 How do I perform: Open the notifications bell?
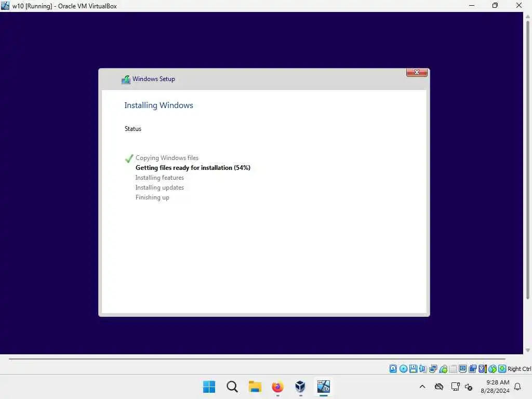click(517, 387)
